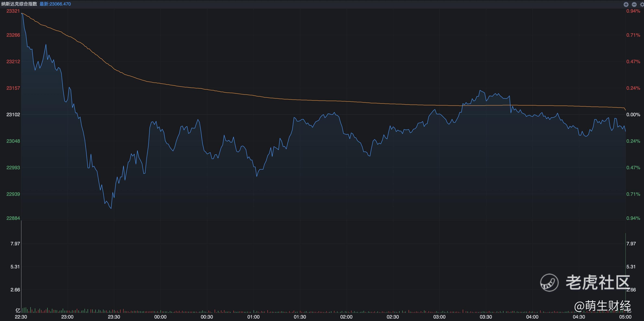Image resolution: width=644 pixels, height=321 pixels.
Task: Click the 23:00 time axis label
Action: pyautogui.click(x=67, y=317)
